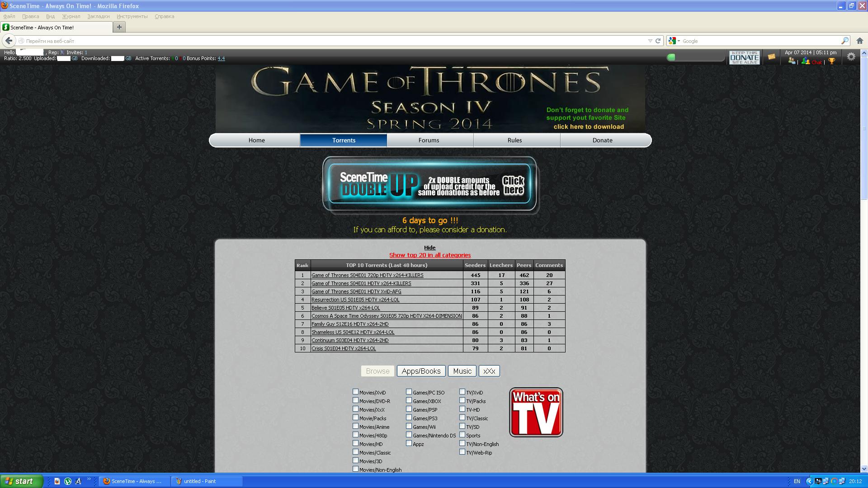Enable the TV/Web-Rip checkbox
The height and width of the screenshot is (488, 868).
(x=462, y=452)
